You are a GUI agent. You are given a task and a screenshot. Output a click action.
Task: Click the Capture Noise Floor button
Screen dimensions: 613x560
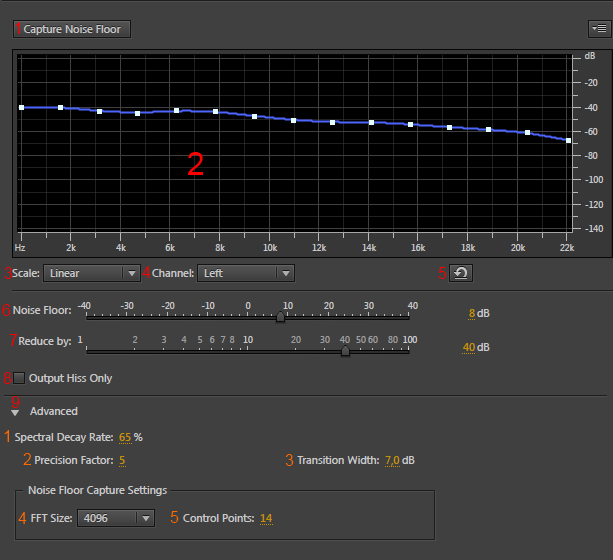click(x=72, y=29)
